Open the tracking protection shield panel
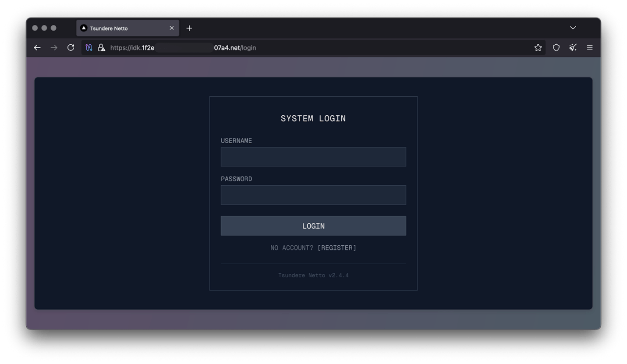 [x=556, y=47]
